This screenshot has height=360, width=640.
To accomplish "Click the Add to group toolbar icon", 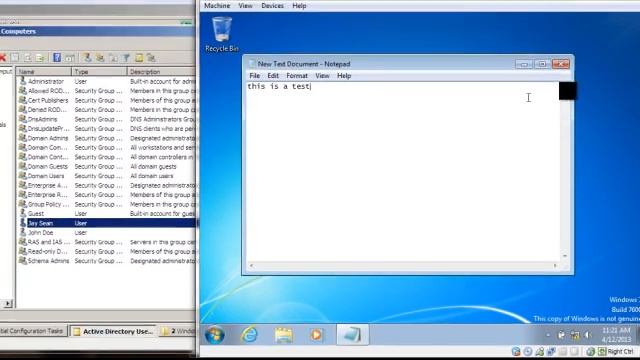I will (x=151, y=58).
